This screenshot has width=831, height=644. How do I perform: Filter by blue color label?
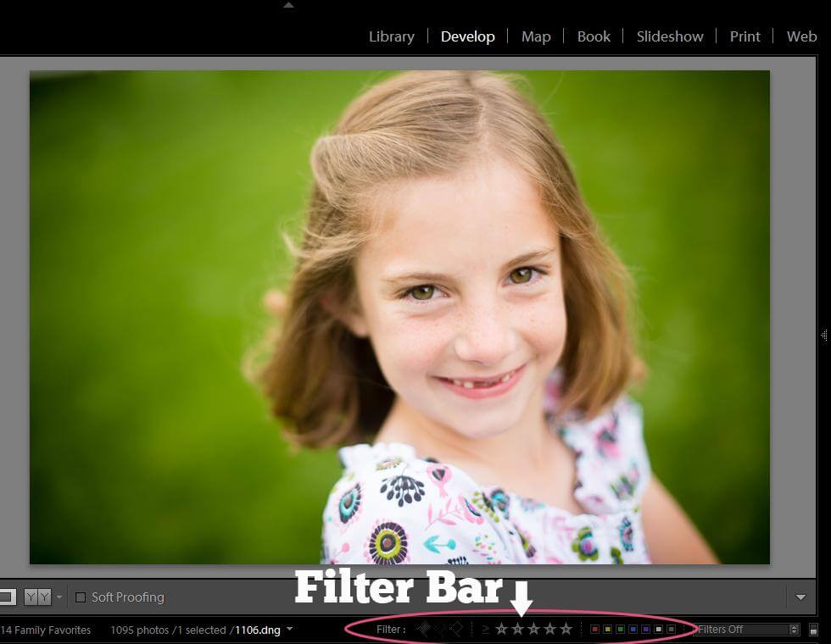point(633,629)
